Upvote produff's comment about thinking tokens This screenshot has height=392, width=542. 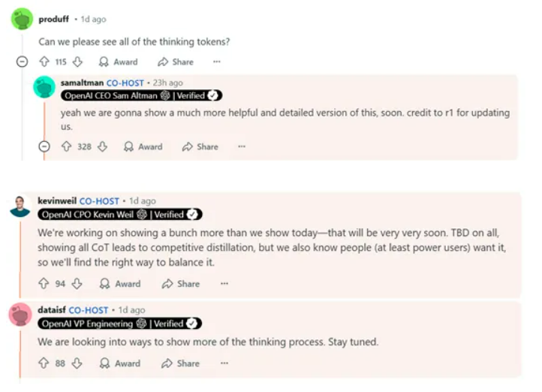44,62
